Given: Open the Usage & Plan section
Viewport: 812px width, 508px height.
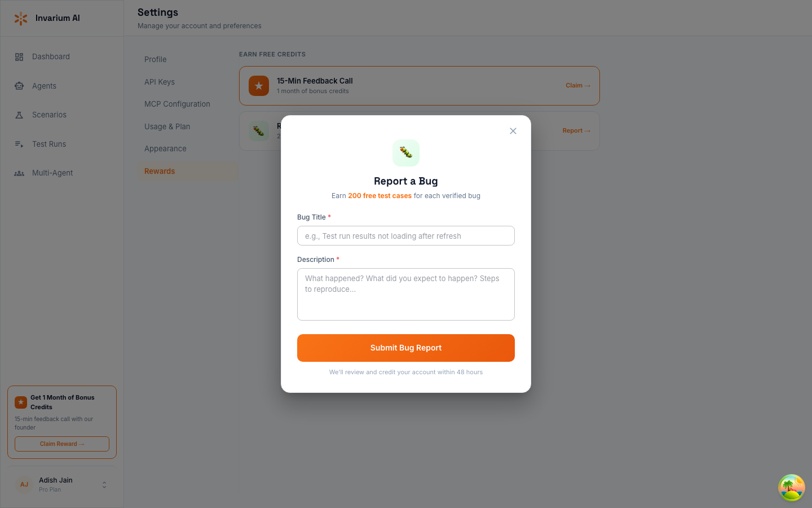Looking at the screenshot, I should point(167,126).
